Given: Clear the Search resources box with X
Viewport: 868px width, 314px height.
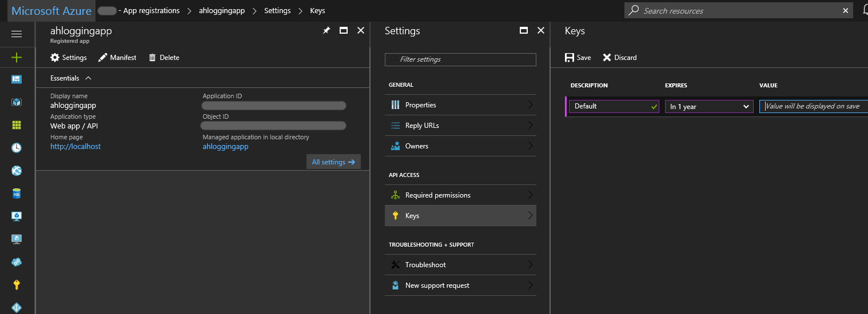Looking at the screenshot, I should 846,10.
